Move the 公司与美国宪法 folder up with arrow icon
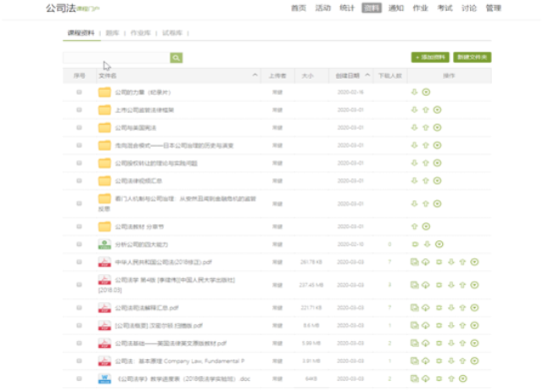 coord(426,127)
